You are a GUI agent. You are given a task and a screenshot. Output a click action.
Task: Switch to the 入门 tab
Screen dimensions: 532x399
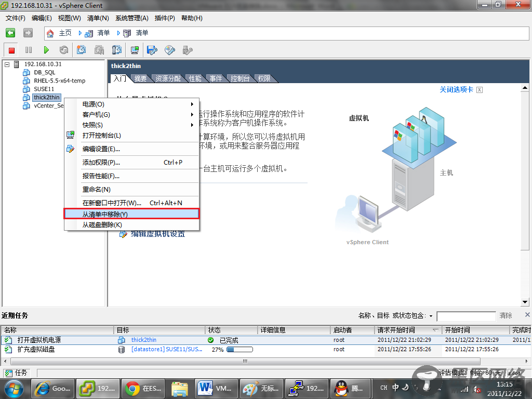[x=120, y=78]
